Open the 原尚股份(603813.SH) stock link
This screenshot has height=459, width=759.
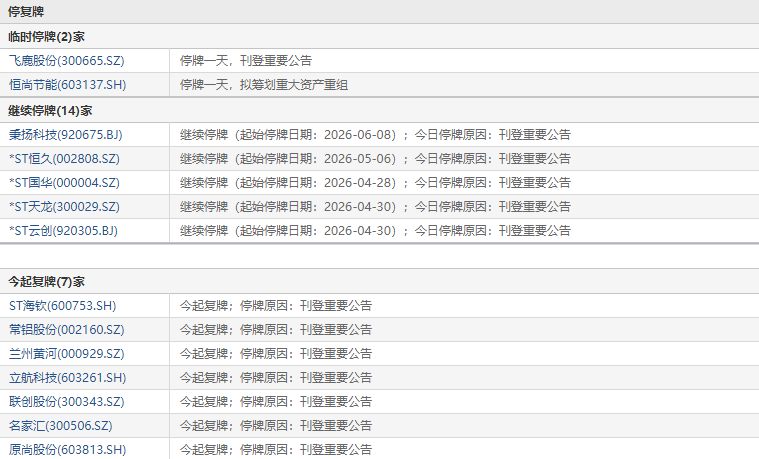click(67, 449)
